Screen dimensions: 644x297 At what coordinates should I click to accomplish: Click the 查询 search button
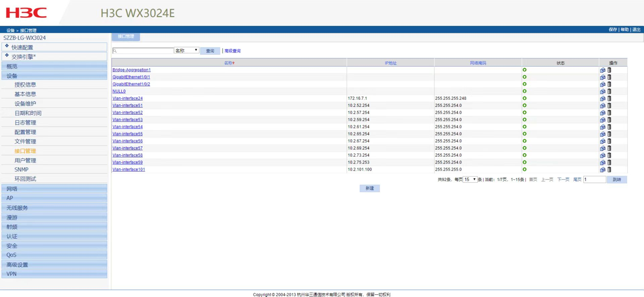tap(210, 51)
